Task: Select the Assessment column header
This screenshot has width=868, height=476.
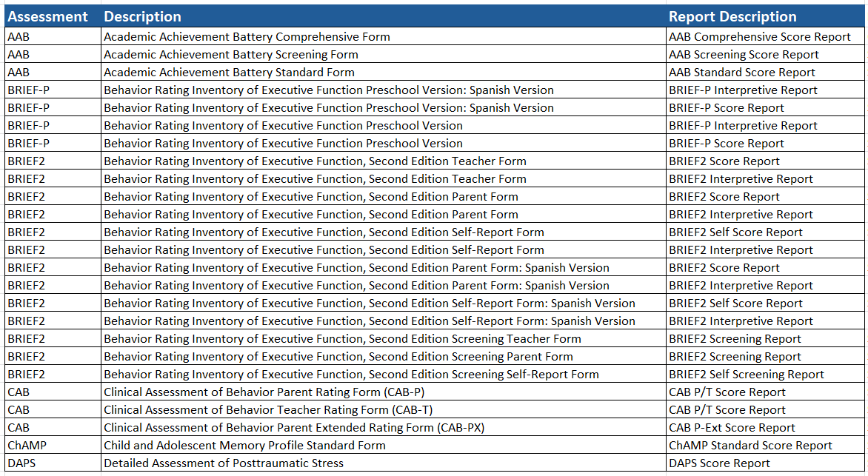Action: pyautogui.click(x=53, y=16)
